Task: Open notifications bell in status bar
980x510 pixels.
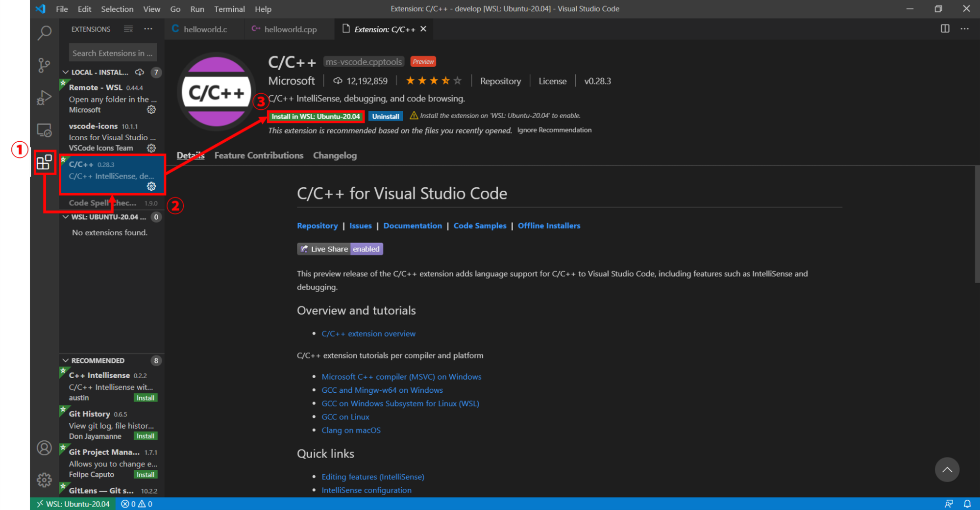Action: pyautogui.click(x=967, y=504)
